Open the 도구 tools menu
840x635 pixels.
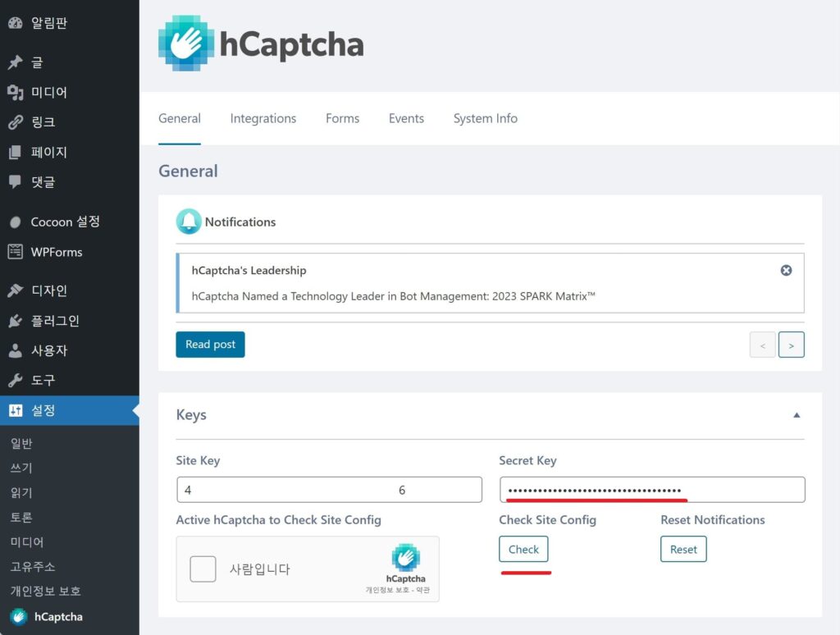[70, 381]
